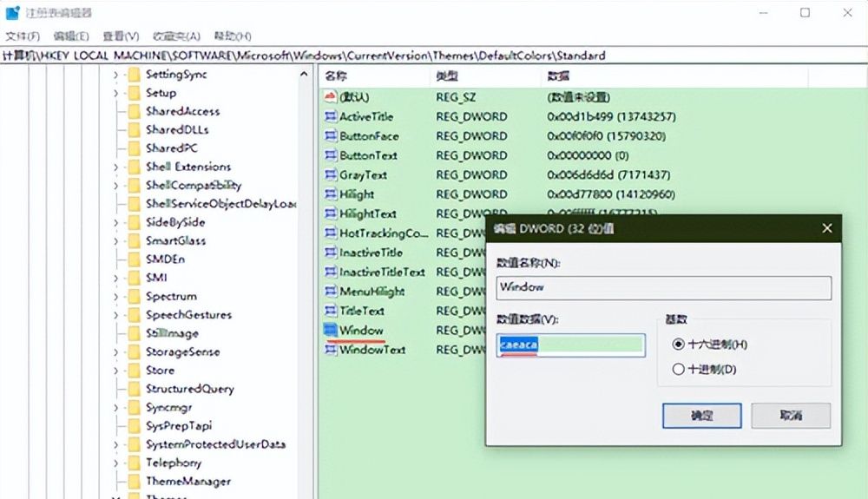Click the Setup folder icon
Screen dimensions: 868x499
[x=134, y=93]
